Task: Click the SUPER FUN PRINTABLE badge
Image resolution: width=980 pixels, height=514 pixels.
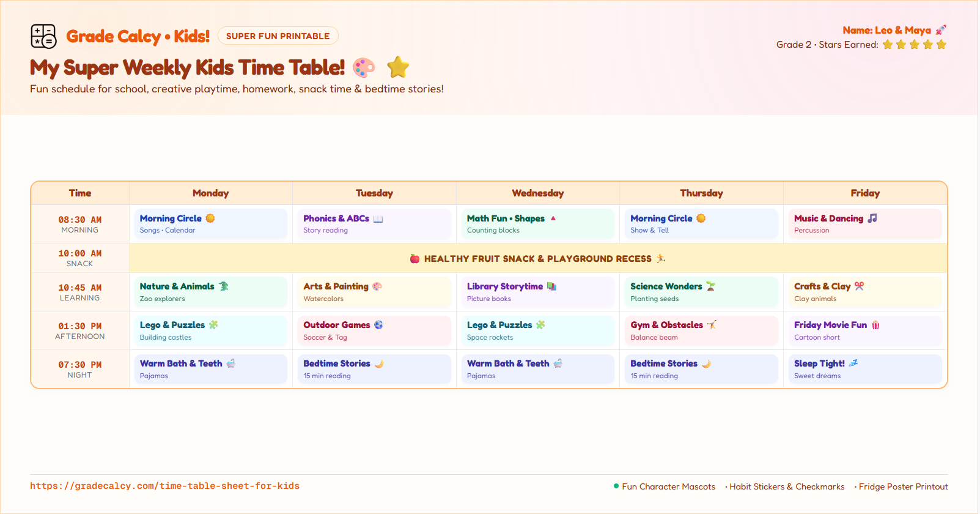Action: tap(278, 36)
